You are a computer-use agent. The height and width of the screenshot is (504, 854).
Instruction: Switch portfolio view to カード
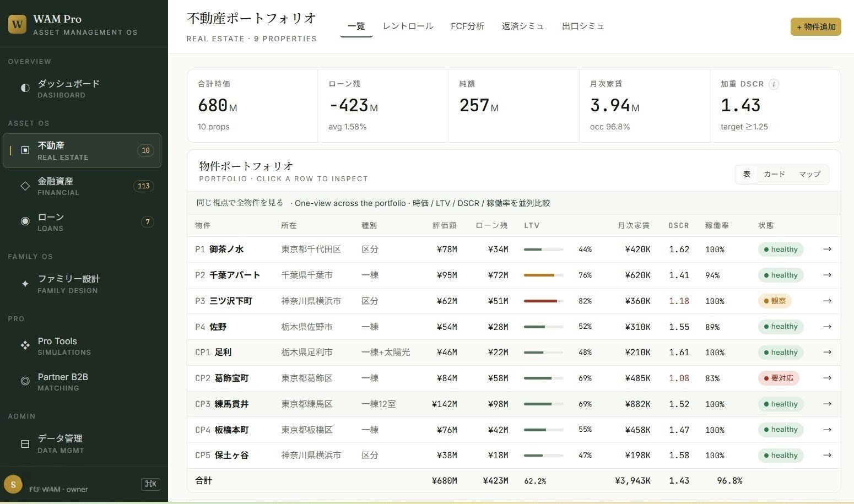[x=774, y=174]
